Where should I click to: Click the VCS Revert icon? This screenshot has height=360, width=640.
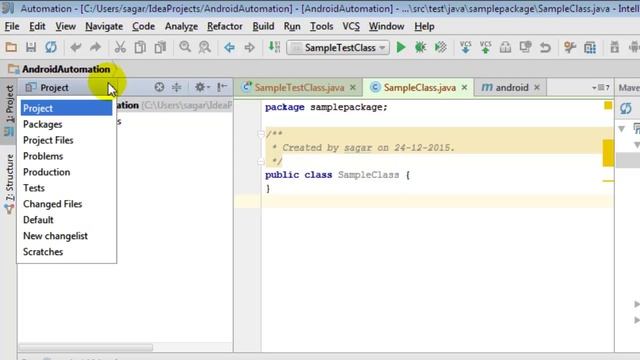pos(545,47)
